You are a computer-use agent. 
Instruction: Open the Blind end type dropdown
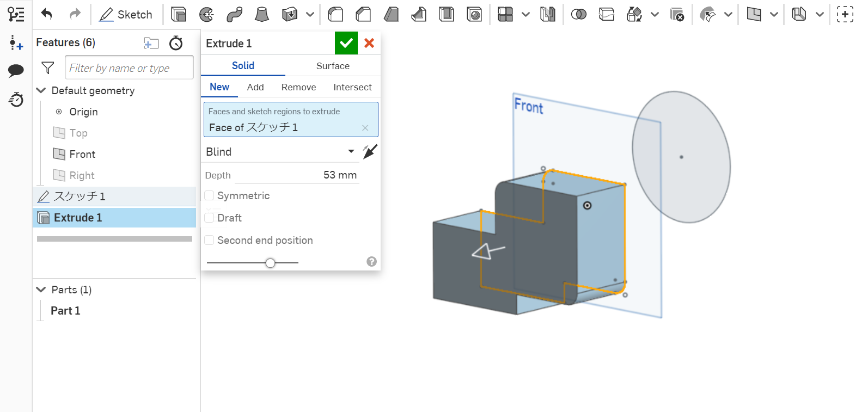click(282, 152)
